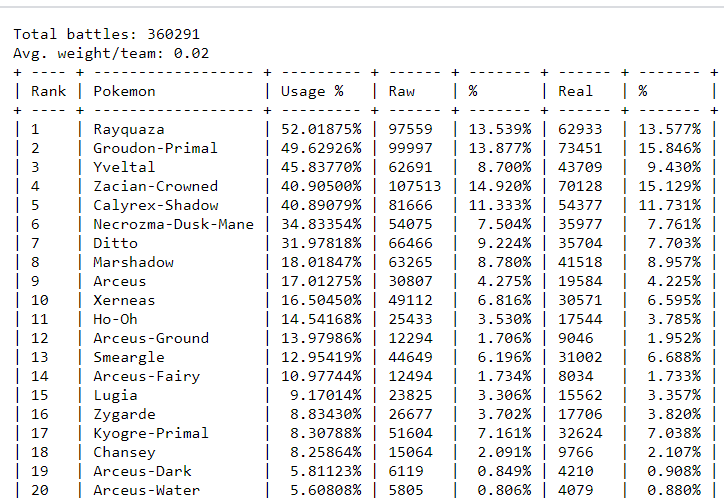724x498 pixels.
Task: Click real count '41518'
Action: pyautogui.click(x=580, y=262)
